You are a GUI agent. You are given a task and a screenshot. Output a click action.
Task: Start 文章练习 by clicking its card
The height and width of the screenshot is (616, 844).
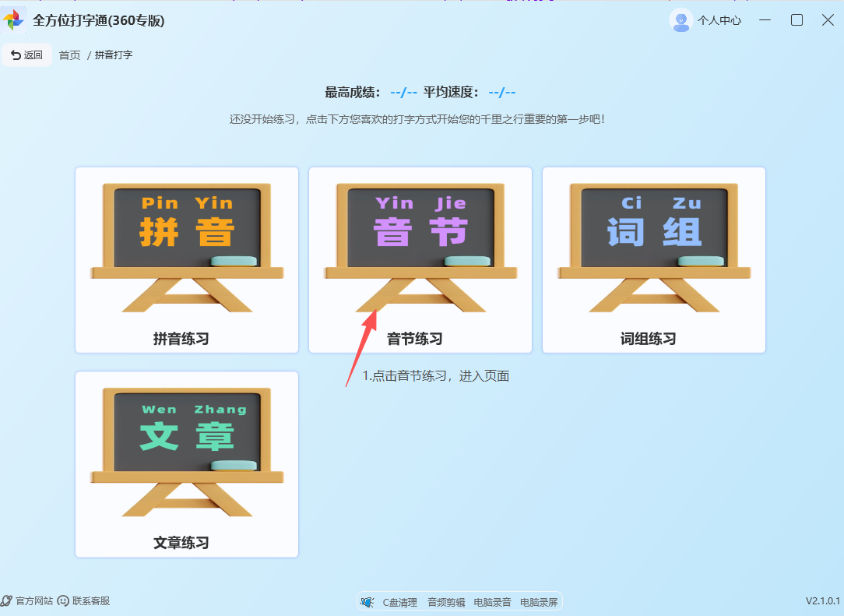click(186, 464)
